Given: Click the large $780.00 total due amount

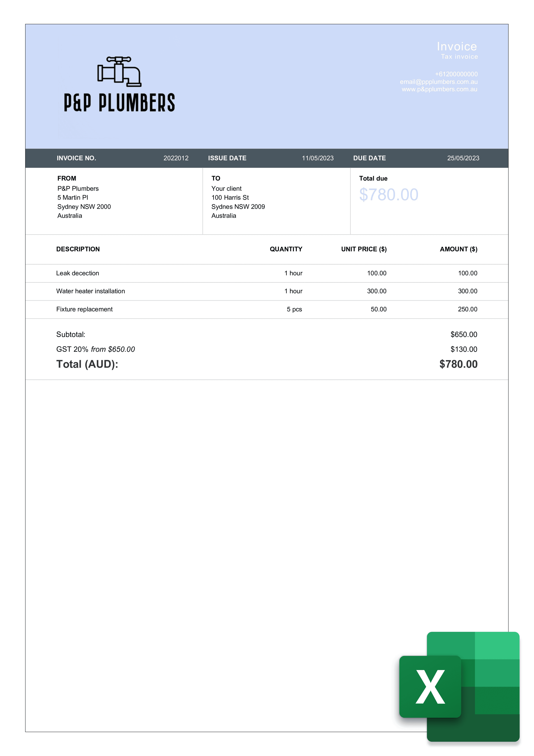Looking at the screenshot, I should (389, 195).
